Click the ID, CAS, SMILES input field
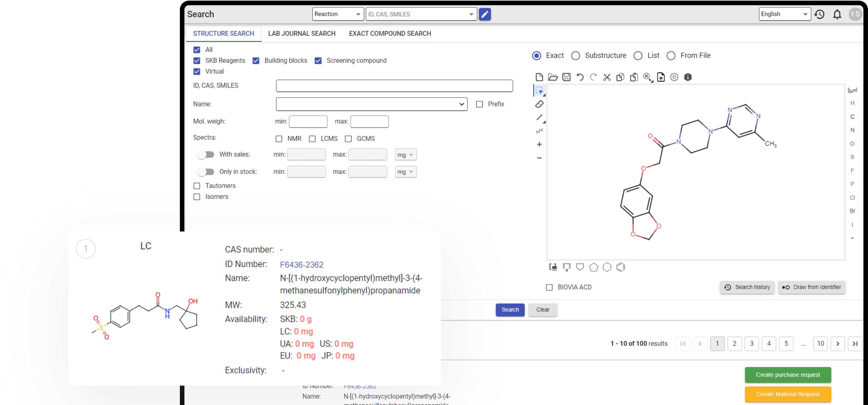 pos(394,86)
